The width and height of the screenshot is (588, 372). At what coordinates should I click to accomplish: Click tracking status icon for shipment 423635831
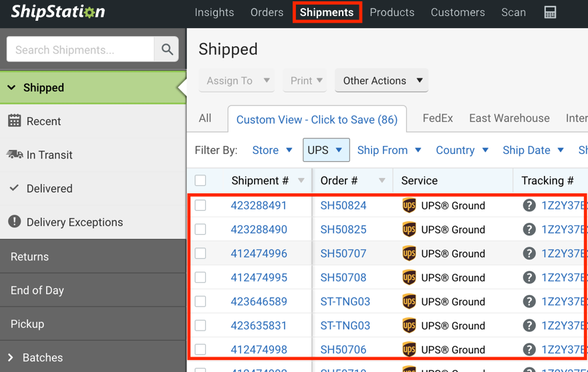tap(529, 325)
